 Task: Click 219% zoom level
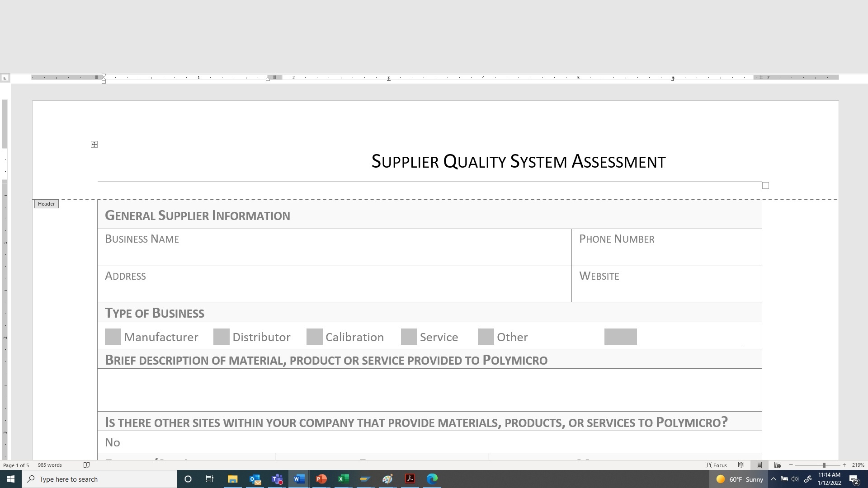858,465
